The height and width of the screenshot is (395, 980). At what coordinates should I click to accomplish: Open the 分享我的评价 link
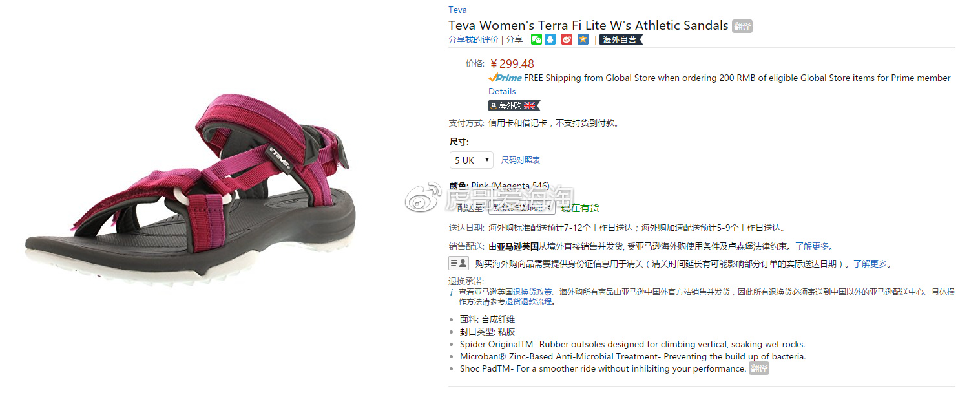point(474,39)
